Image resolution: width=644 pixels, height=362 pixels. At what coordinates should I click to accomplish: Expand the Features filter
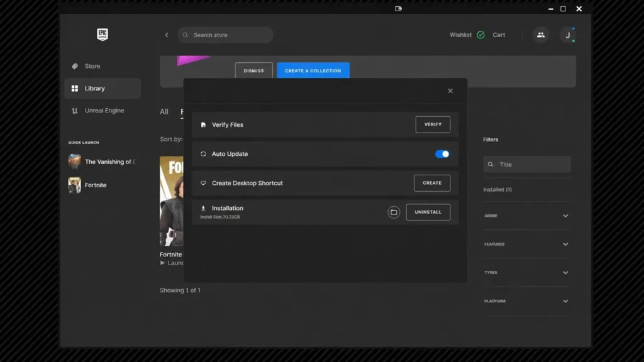click(527, 244)
